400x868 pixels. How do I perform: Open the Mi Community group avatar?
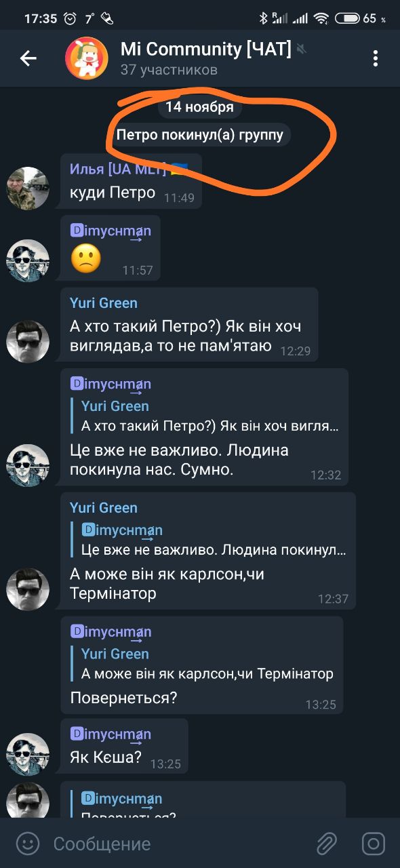tap(86, 58)
